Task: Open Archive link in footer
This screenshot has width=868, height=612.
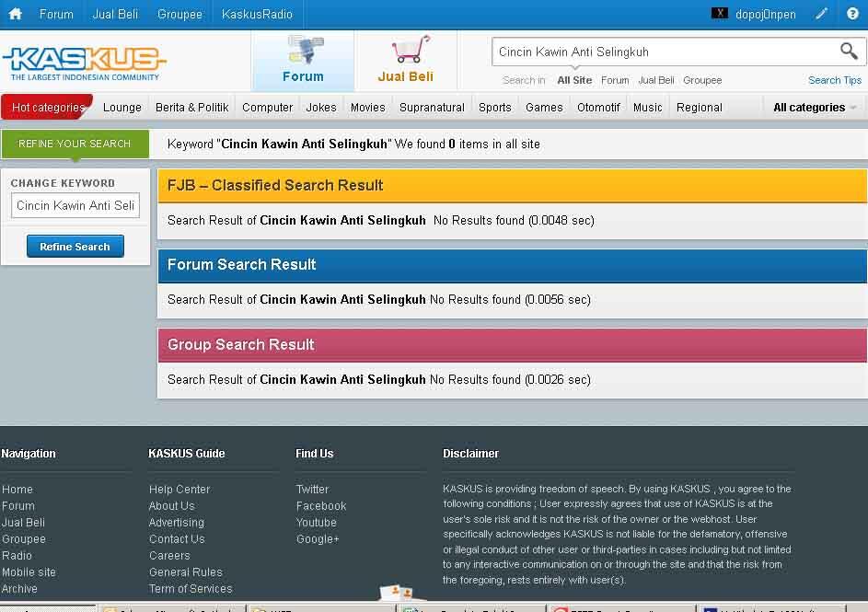Action: point(19,589)
